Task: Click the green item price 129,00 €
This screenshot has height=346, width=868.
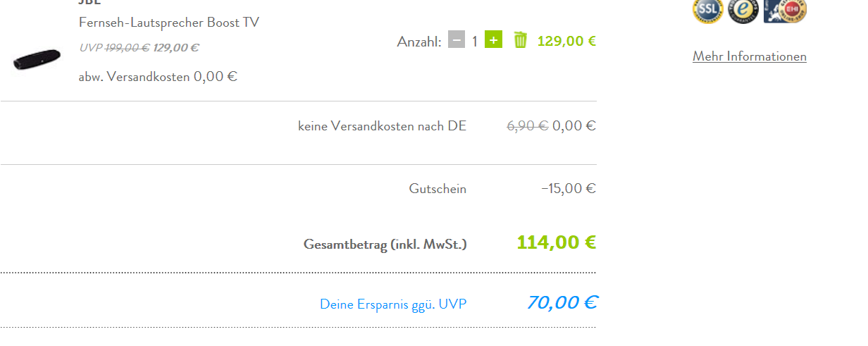Action: pos(566,41)
